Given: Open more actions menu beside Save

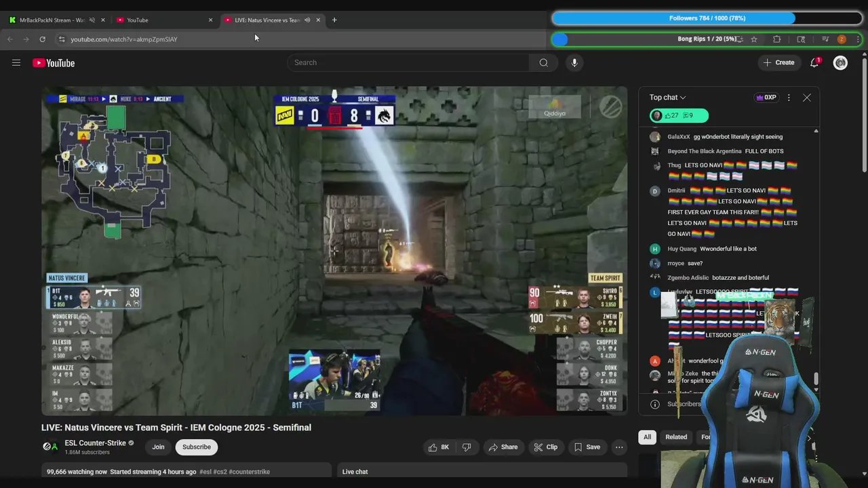Looking at the screenshot, I should tap(619, 447).
